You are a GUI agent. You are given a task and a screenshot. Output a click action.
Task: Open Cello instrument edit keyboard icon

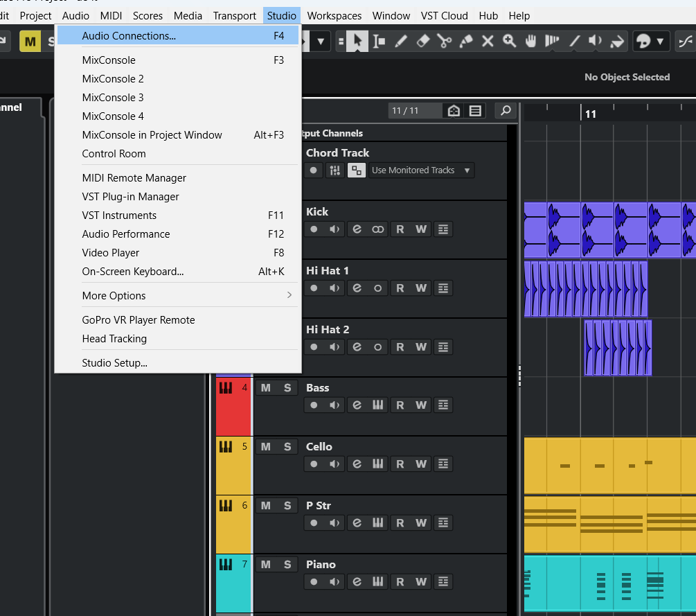coord(377,464)
